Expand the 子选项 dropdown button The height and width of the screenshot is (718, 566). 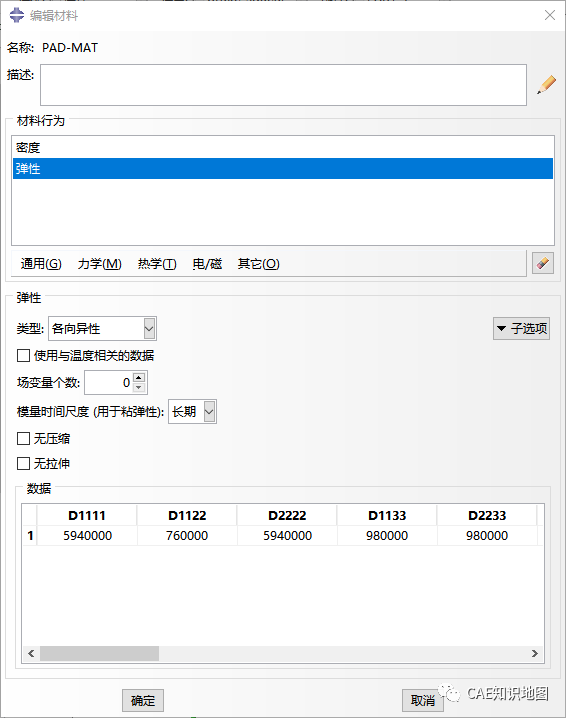click(521, 328)
